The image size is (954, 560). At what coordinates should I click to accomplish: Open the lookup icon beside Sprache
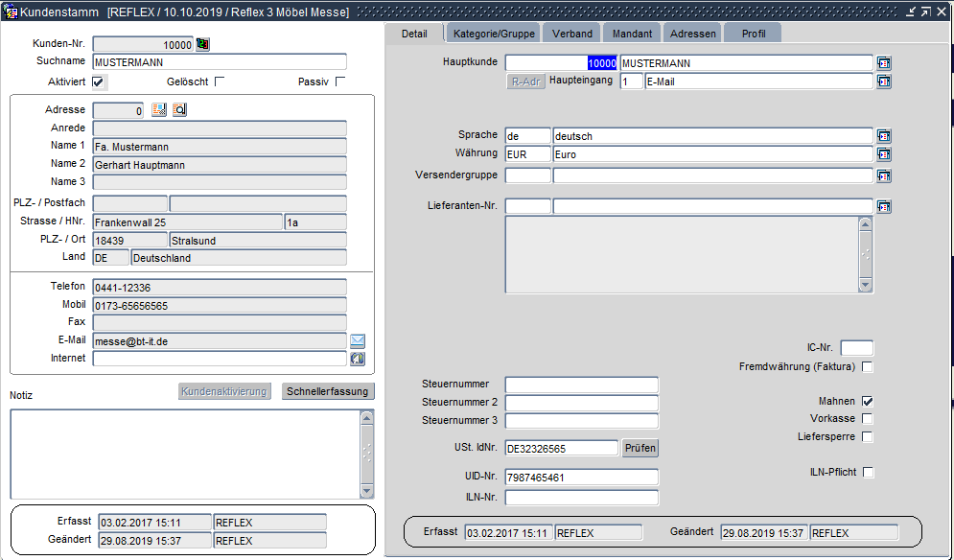click(x=884, y=136)
